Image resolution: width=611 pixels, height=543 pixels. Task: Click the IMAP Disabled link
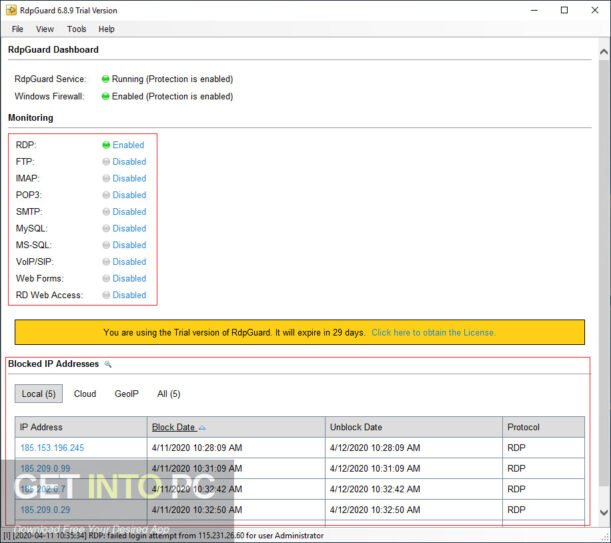click(129, 179)
